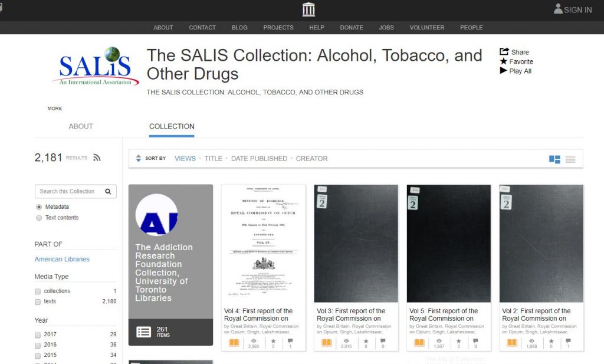This screenshot has width=604, height=364.
Task: Check the 2016 year filter checkbox
Action: click(x=38, y=346)
